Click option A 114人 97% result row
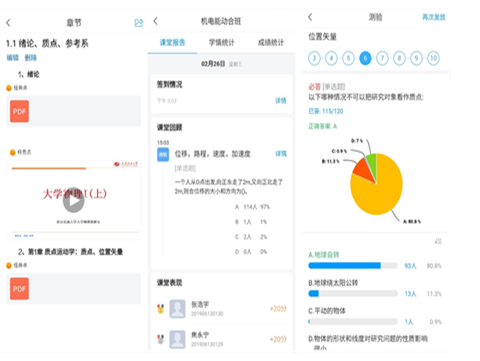This screenshot has height=361, width=480. [x=252, y=207]
